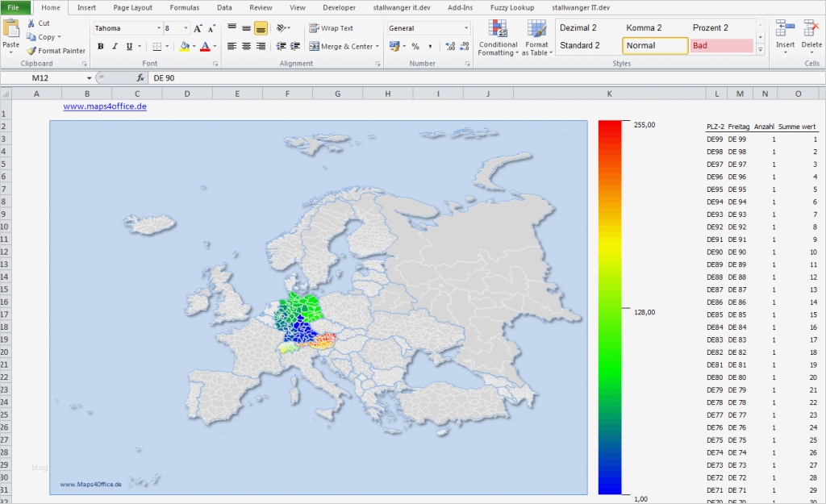Open the www.maps4office.de hyperlink

[105, 106]
